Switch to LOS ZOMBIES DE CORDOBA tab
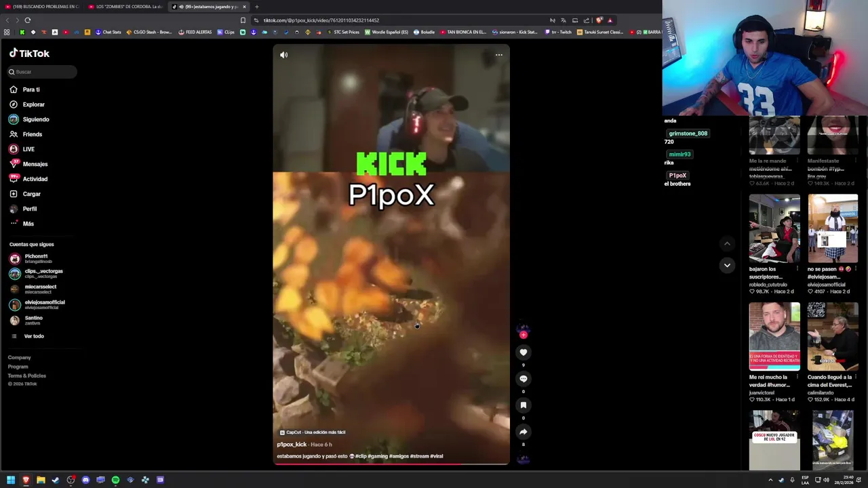The image size is (868, 488). 125,7
